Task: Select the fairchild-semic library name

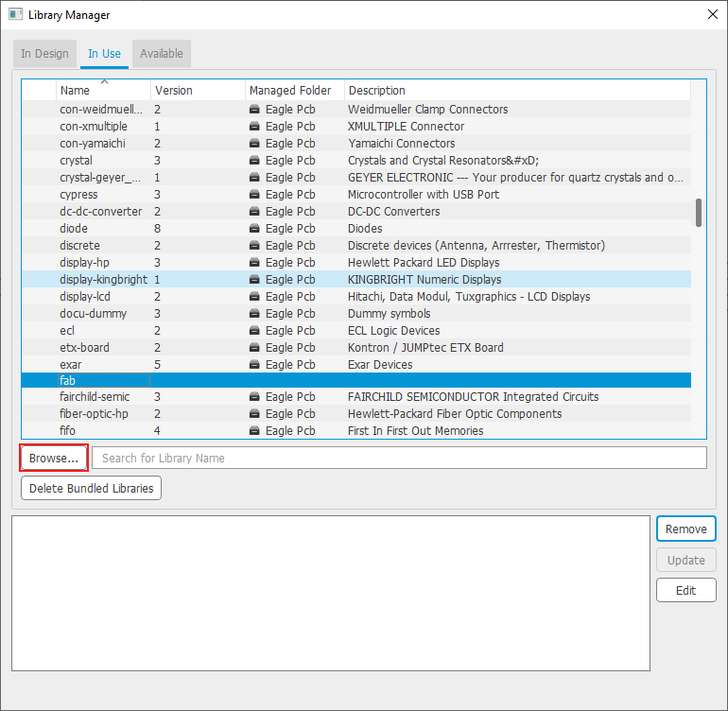Action: (95, 396)
